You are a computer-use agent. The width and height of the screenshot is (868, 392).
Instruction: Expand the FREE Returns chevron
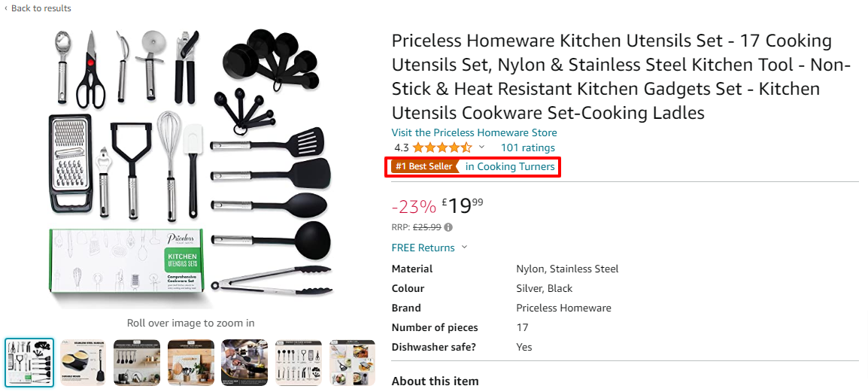[464, 248]
